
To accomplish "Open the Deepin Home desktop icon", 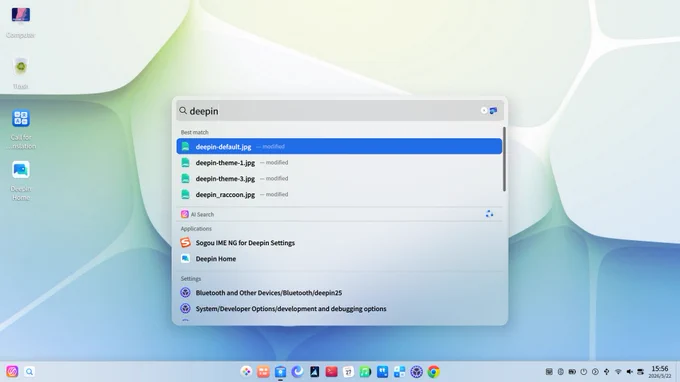I will [x=20, y=180].
